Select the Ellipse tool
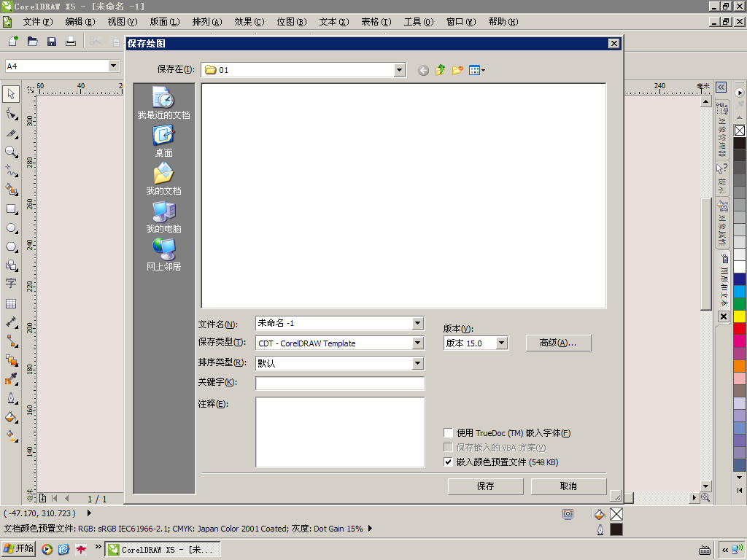747x560 pixels. (x=11, y=227)
